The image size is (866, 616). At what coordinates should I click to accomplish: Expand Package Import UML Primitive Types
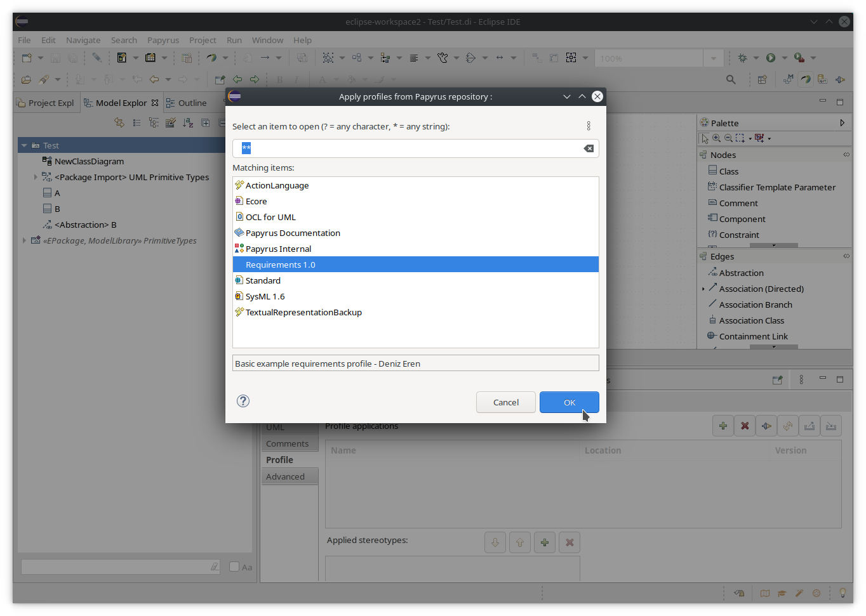36,177
